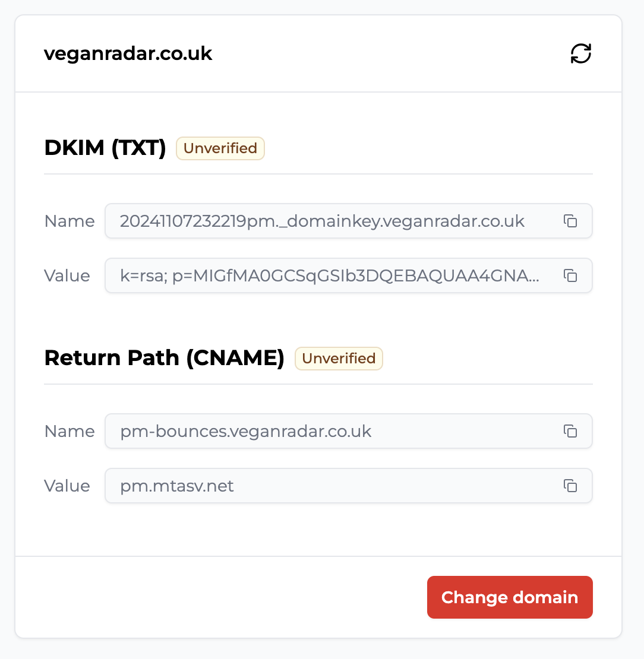Click the Value label under DKIM
Screen dimensions: 644x659
click(67, 275)
